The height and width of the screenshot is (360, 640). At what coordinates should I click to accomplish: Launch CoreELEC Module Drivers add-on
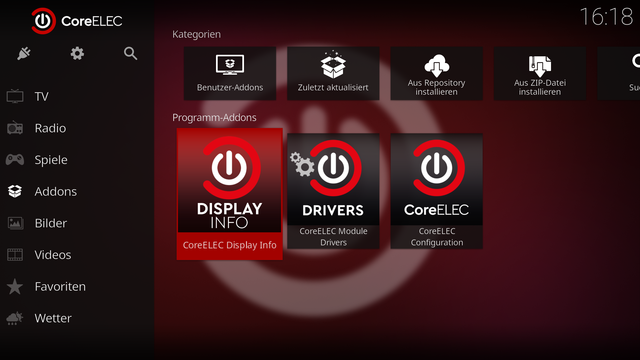click(x=333, y=191)
